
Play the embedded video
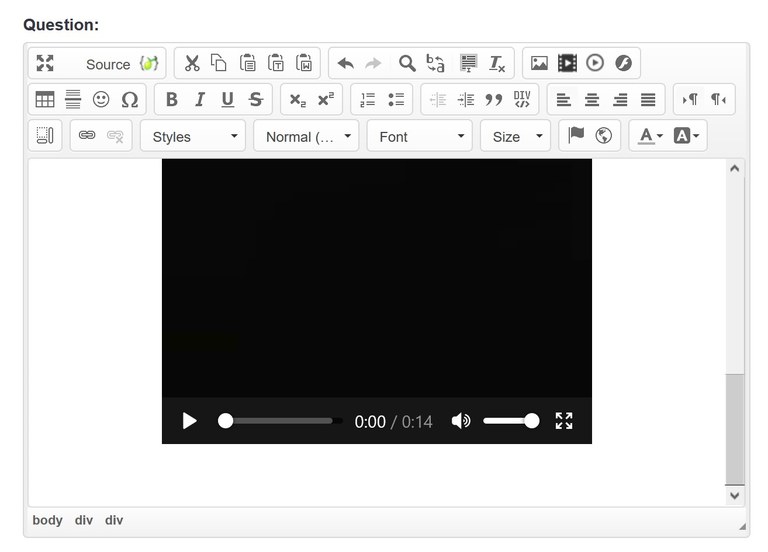189,421
